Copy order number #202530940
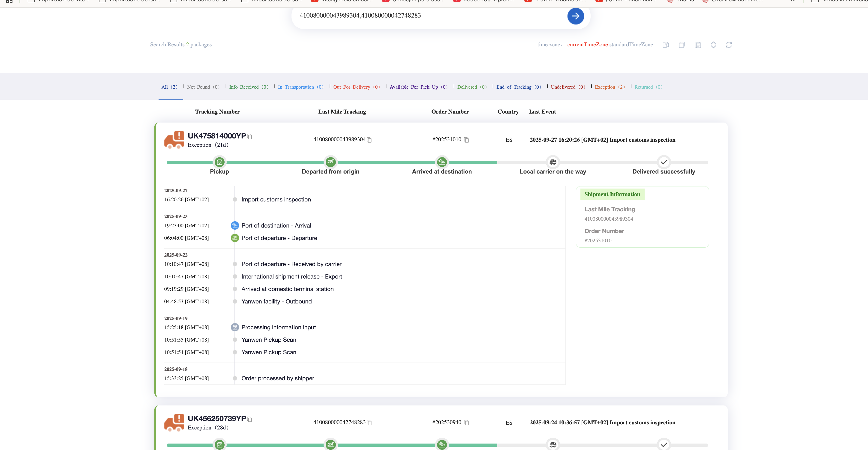Screen dimensions: 868x450 click(x=466, y=422)
